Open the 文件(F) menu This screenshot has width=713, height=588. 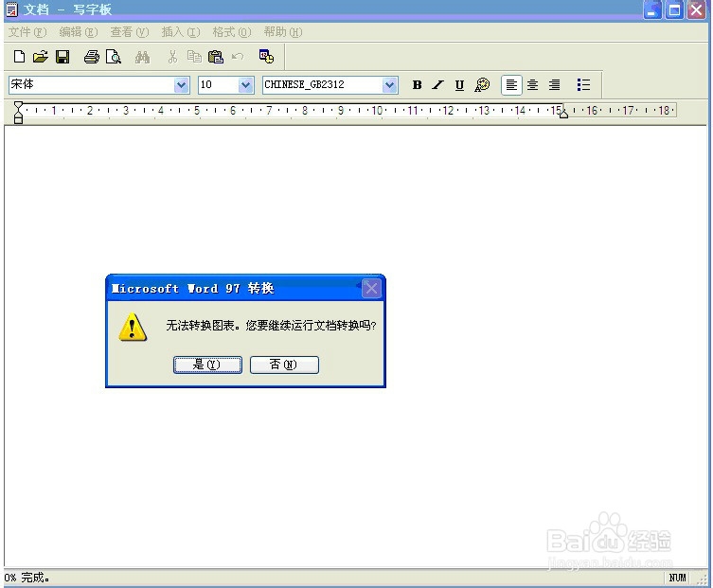click(27, 32)
